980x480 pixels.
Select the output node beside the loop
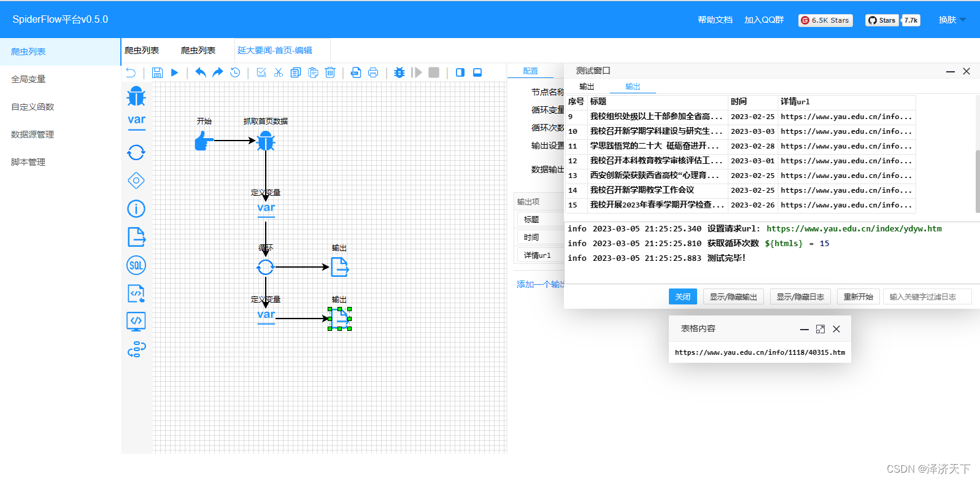click(339, 267)
